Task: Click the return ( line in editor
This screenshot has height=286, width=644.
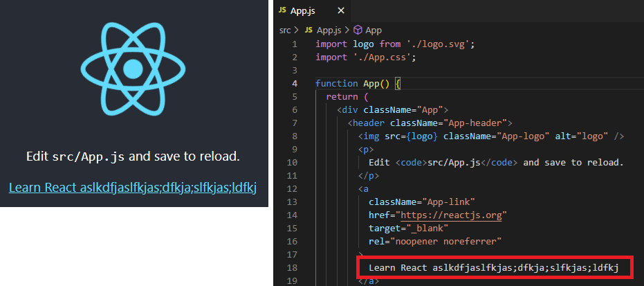Action: pos(347,96)
